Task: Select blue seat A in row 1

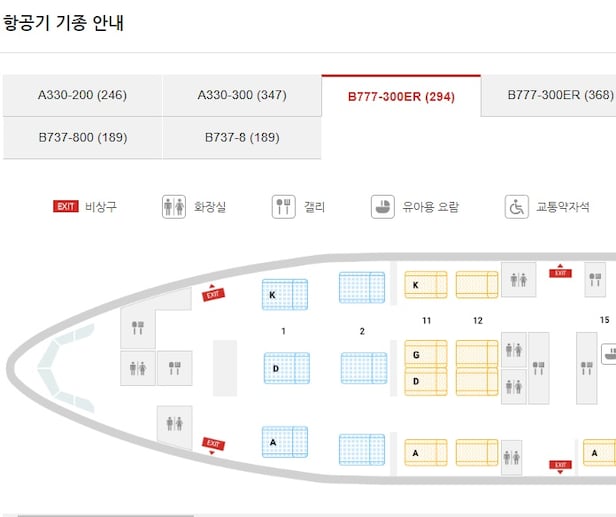Action: 284,441
